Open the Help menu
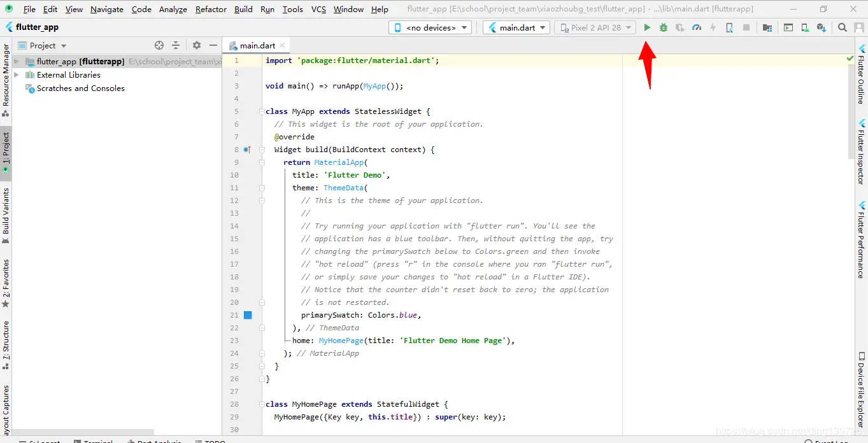The height and width of the screenshot is (443, 868). 380,9
